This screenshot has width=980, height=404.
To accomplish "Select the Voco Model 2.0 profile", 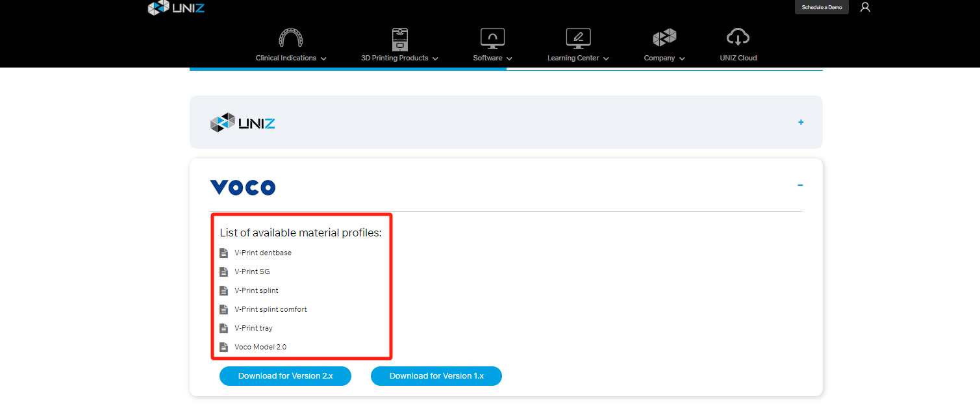I will (260, 347).
